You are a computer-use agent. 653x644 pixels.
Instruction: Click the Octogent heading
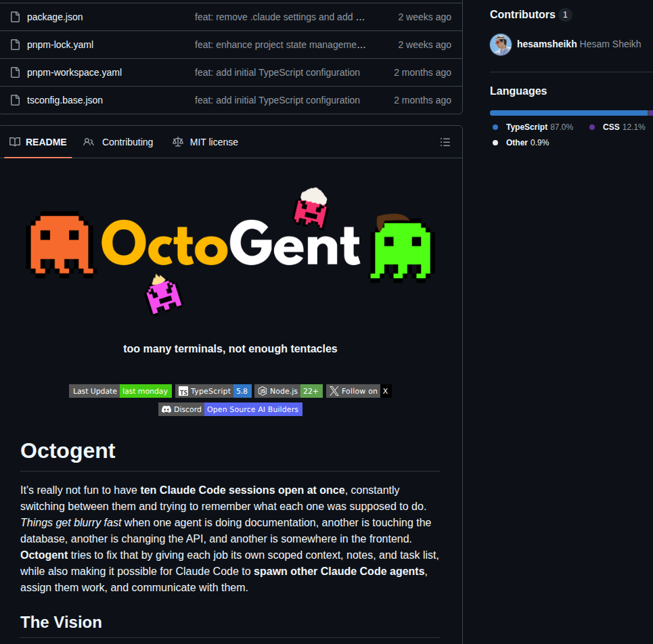click(x=68, y=451)
